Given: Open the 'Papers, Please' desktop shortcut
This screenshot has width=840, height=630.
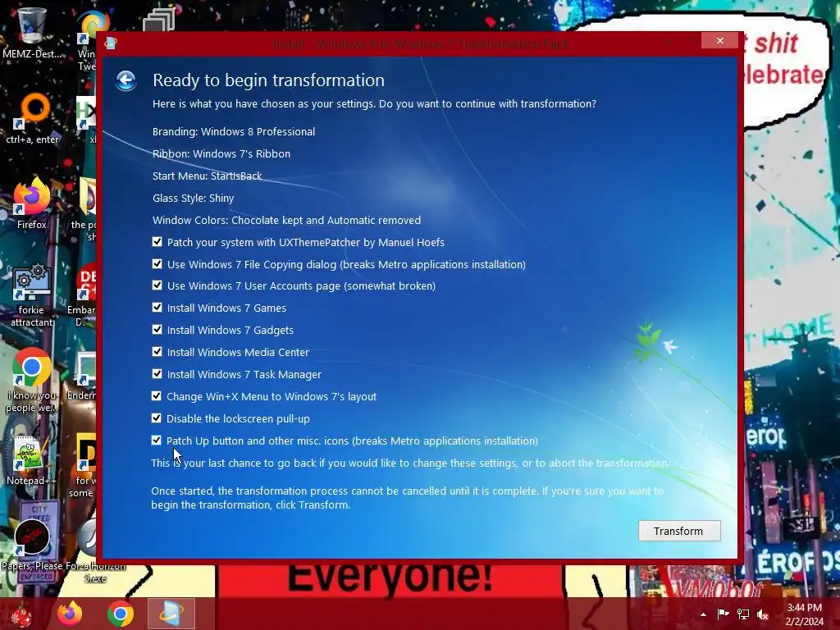Looking at the screenshot, I should pyautogui.click(x=32, y=544).
